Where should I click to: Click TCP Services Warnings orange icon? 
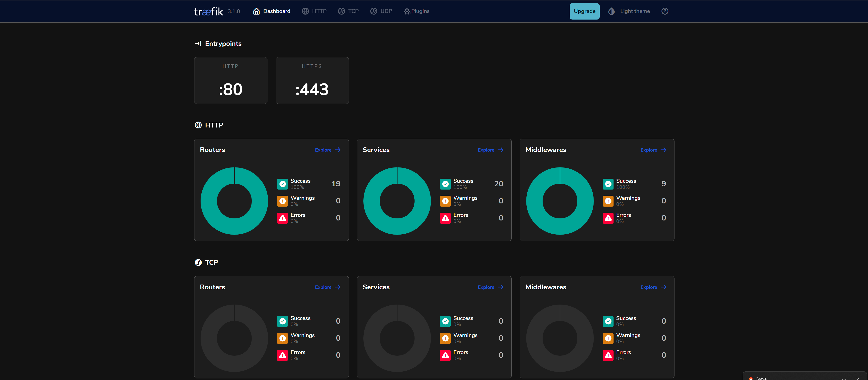click(x=445, y=338)
